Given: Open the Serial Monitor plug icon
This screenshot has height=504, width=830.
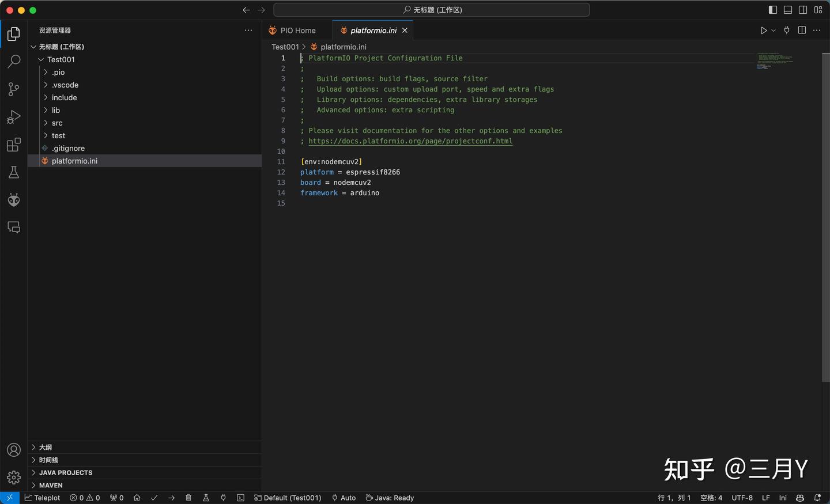Looking at the screenshot, I should [223, 498].
